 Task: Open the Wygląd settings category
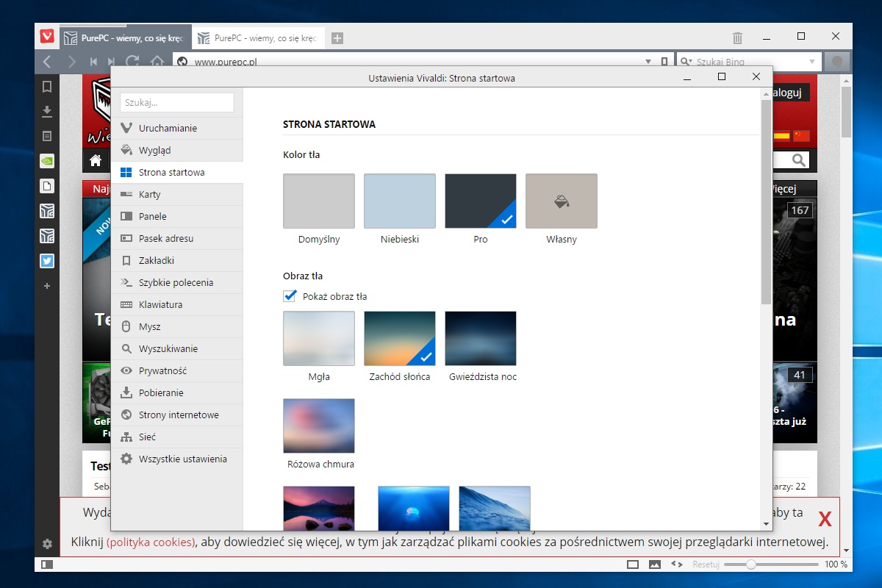click(x=154, y=150)
